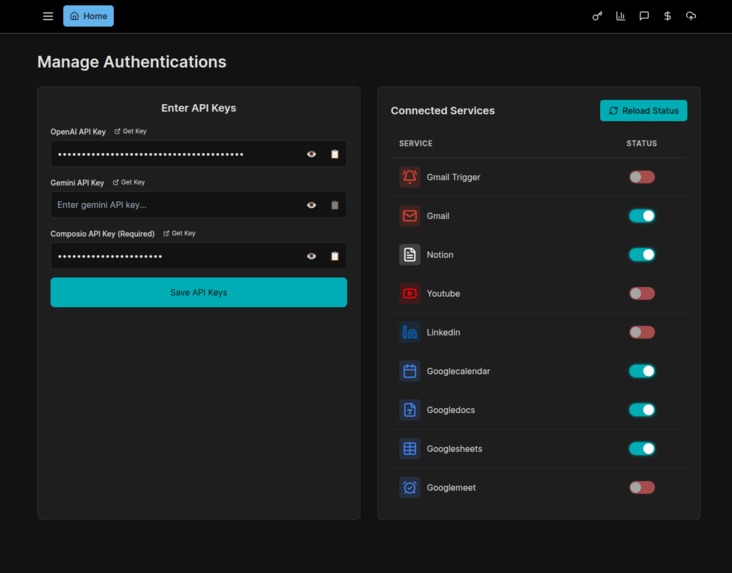
Task: Click the cloud upload icon in header
Action: 691,16
